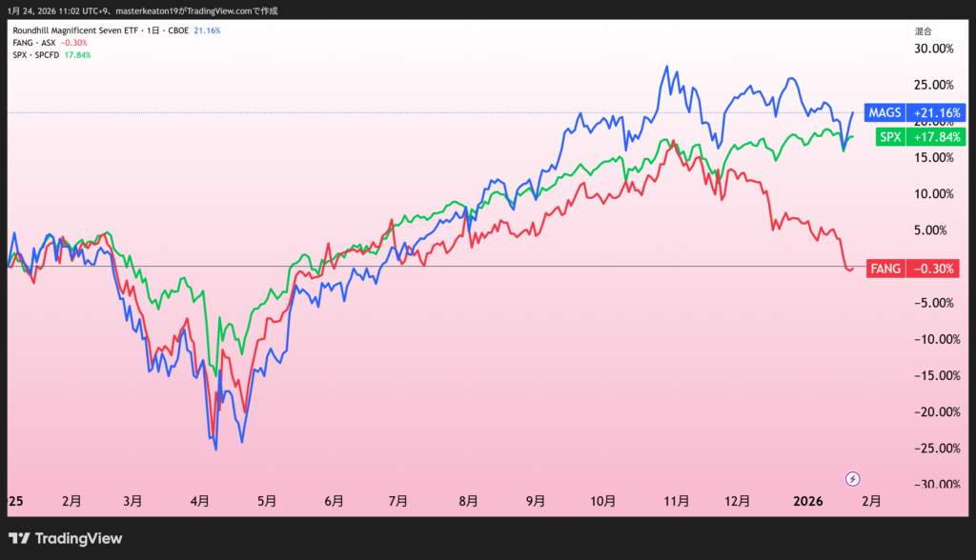Screen dimensions: 976x560
Task: Click the blue MAGS price label tag
Action: tap(883, 112)
